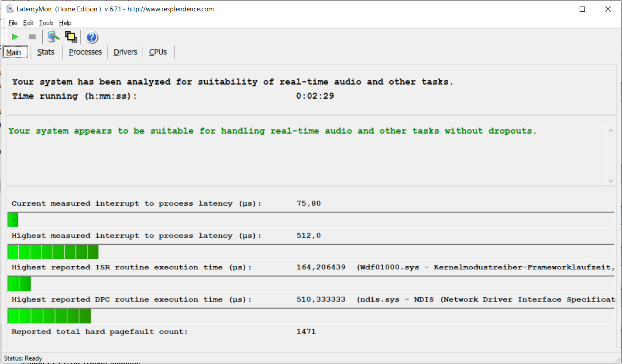
Task: Close the LatencyMon window
Action: click(608, 9)
